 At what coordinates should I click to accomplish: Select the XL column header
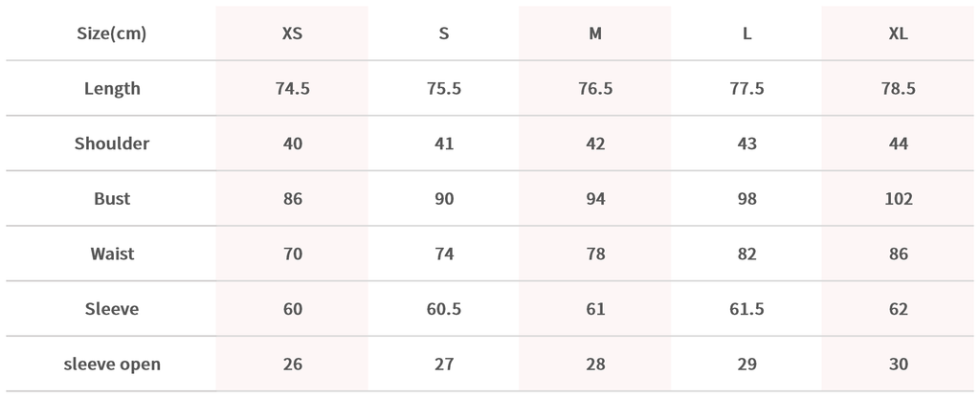tap(899, 33)
